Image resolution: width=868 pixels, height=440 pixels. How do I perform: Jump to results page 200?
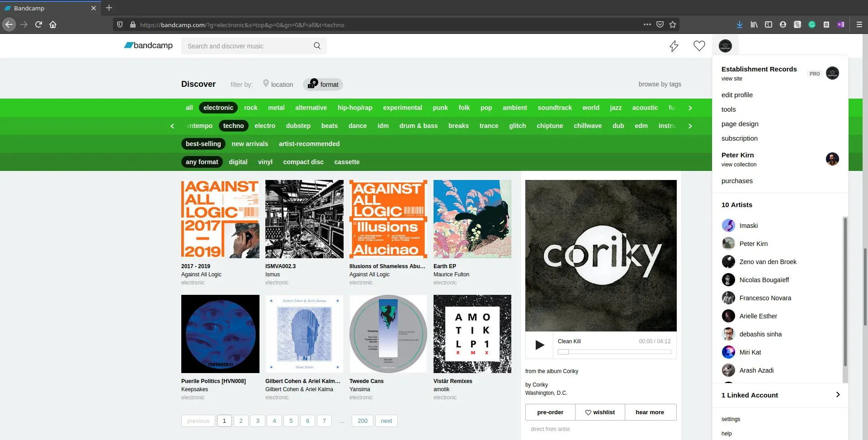[x=363, y=421]
